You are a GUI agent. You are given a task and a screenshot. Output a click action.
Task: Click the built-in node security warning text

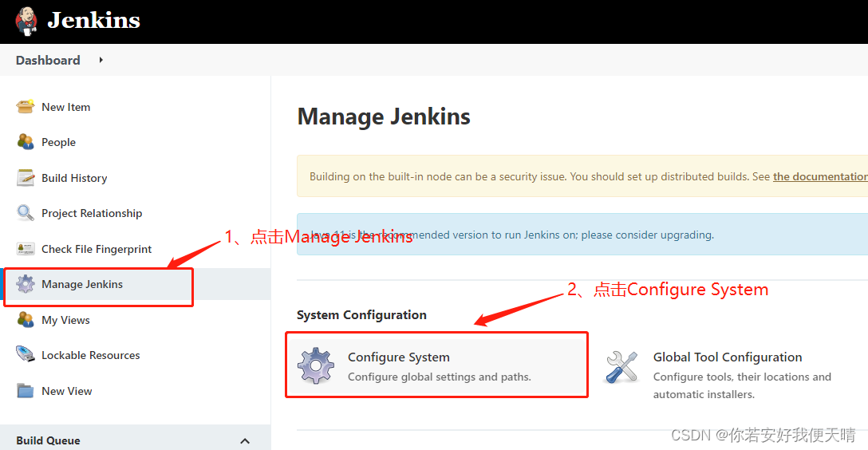[x=540, y=176]
